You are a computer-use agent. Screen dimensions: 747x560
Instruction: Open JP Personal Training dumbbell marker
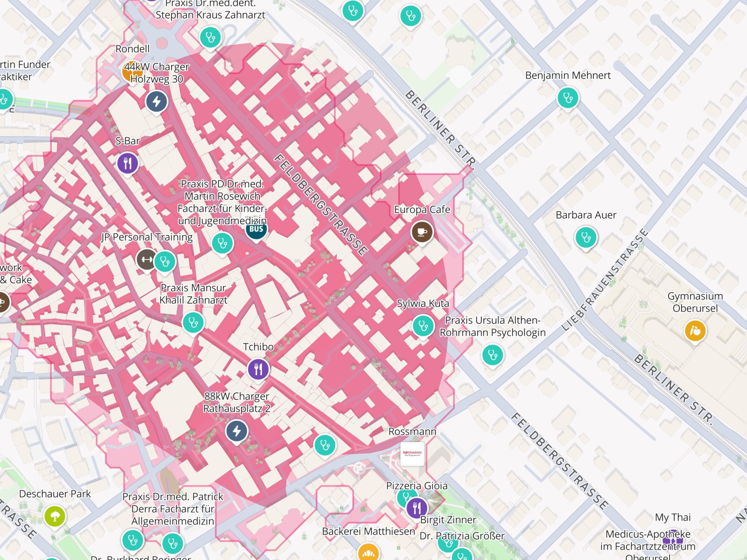[x=146, y=260]
